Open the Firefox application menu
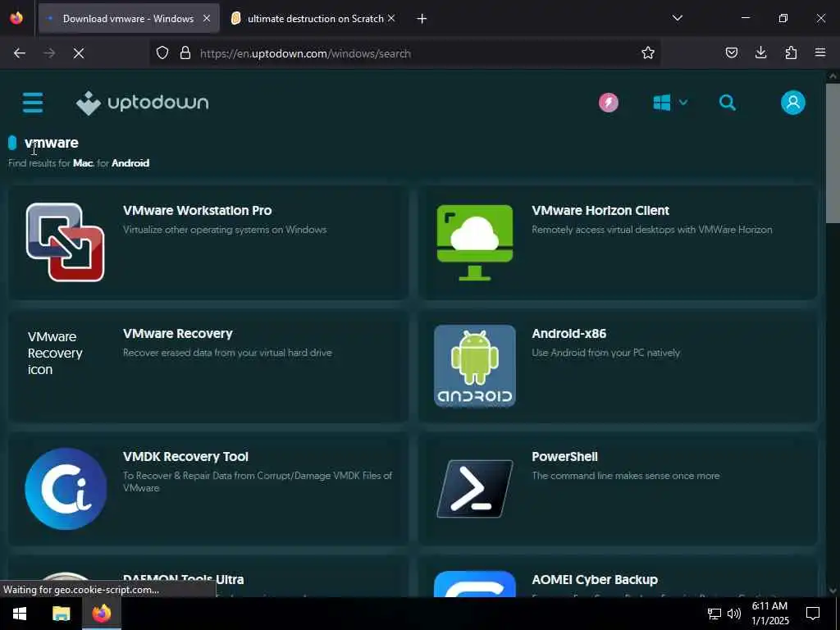The height and width of the screenshot is (630, 840). pos(820,53)
